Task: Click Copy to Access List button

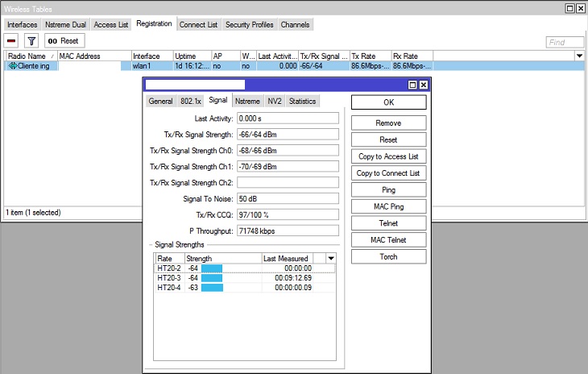Action: (388, 156)
